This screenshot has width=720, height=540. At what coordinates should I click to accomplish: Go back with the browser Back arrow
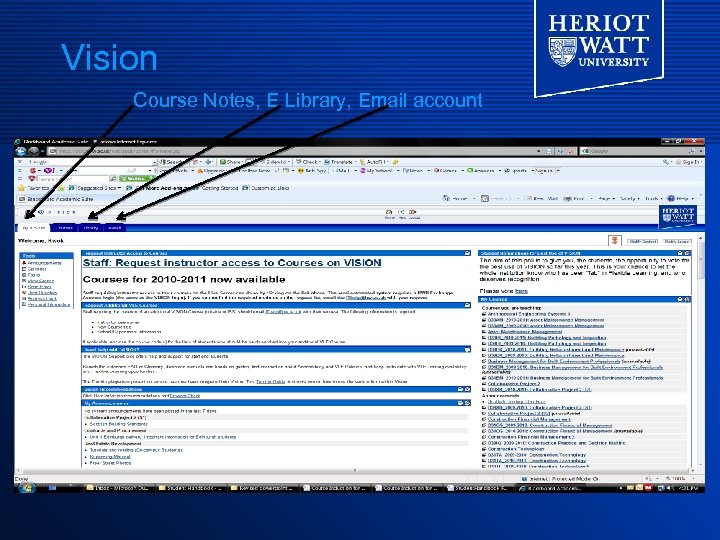(x=21, y=151)
